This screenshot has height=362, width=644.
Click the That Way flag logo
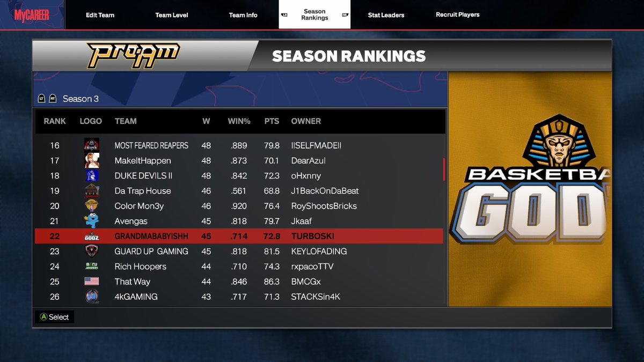(91, 282)
